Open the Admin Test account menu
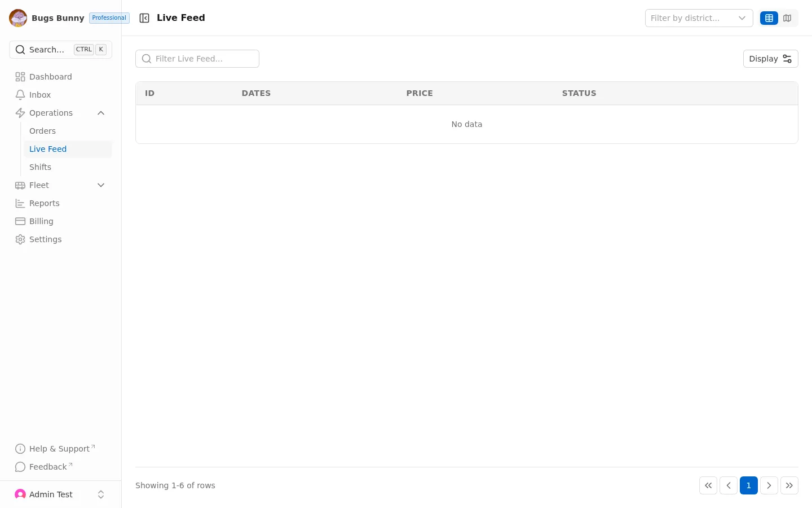Viewport: 812px width, 508px height. [60, 494]
